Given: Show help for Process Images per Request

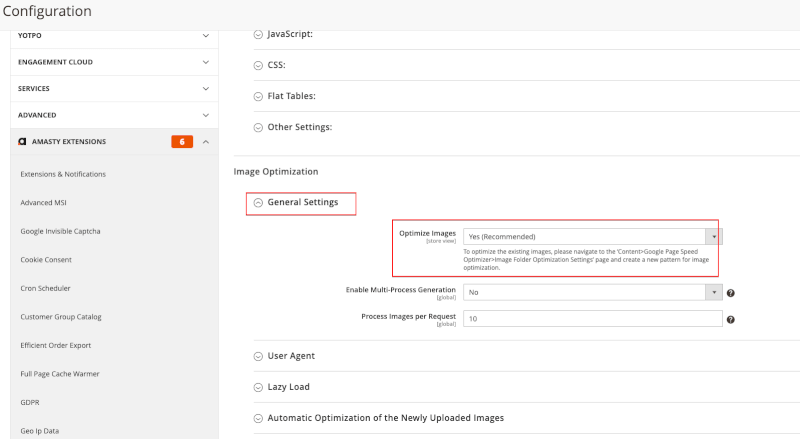Looking at the screenshot, I should [731, 320].
